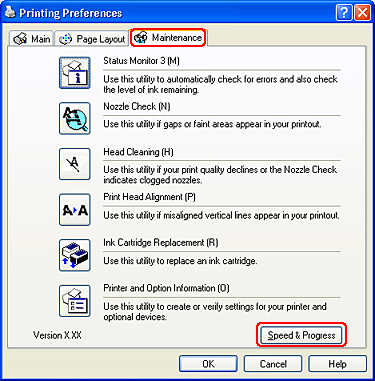The image size is (375, 381).
Task: Click the Status Monitor 3 (M) label
Action: [x=141, y=61]
